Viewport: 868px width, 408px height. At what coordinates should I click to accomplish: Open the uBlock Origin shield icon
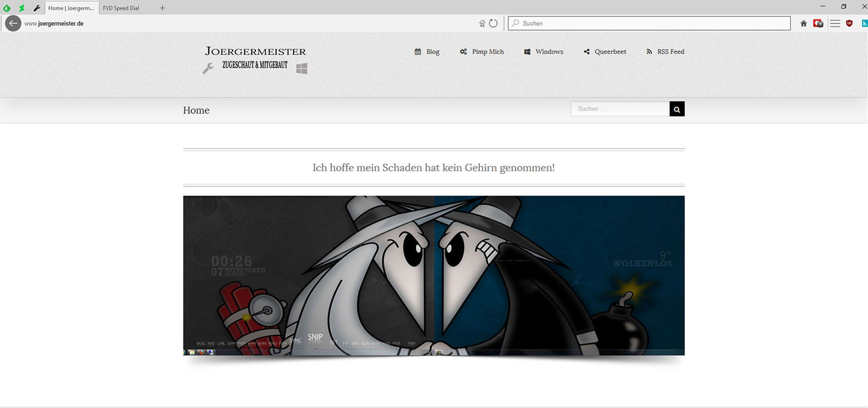(849, 23)
